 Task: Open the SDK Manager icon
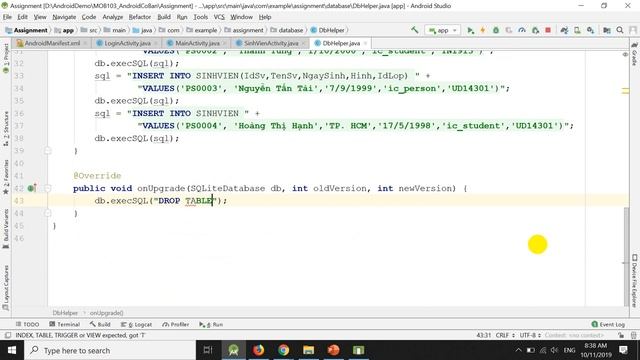pyautogui.click(x=590, y=30)
